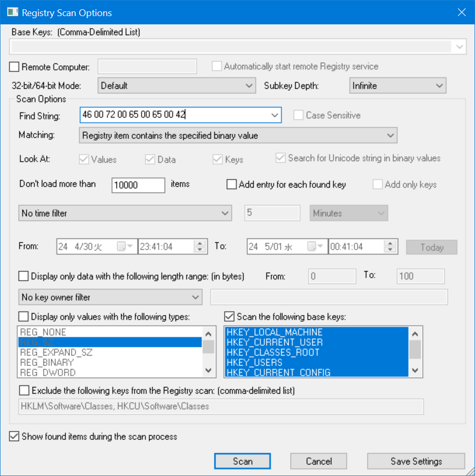
Task: Open the Minutes unit dropdown
Action: pos(349,213)
